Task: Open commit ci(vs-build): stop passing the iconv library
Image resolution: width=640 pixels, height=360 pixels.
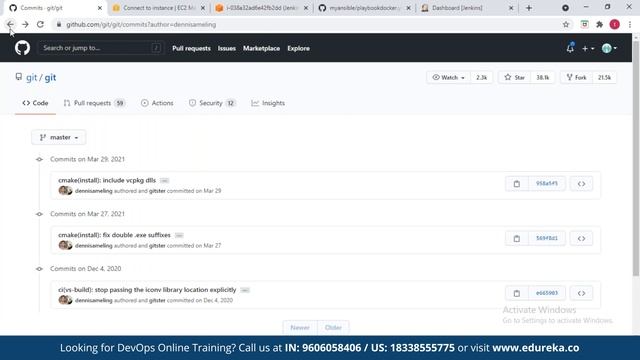Action: point(147,290)
